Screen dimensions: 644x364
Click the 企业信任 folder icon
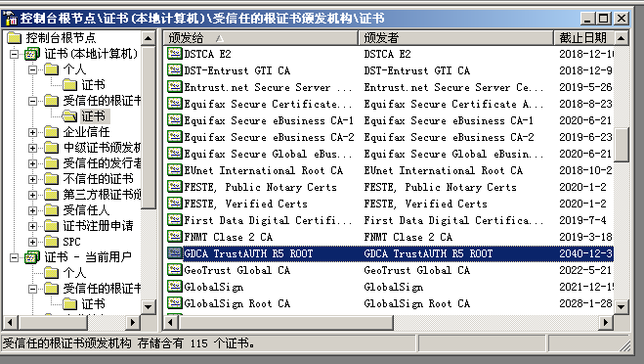point(52,132)
